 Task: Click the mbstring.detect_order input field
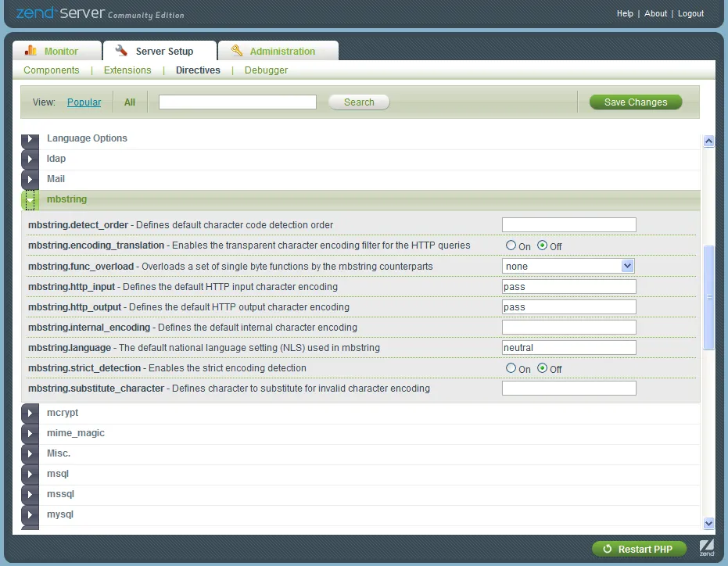tap(568, 224)
